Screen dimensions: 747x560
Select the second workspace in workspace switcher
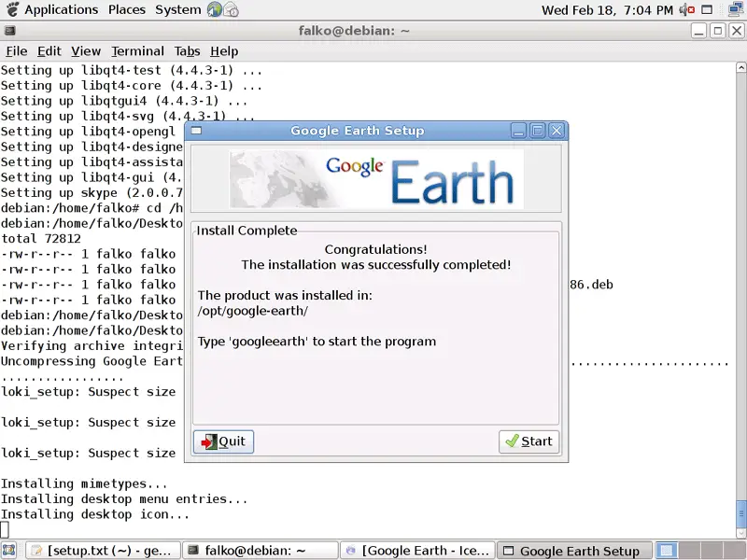(689, 551)
